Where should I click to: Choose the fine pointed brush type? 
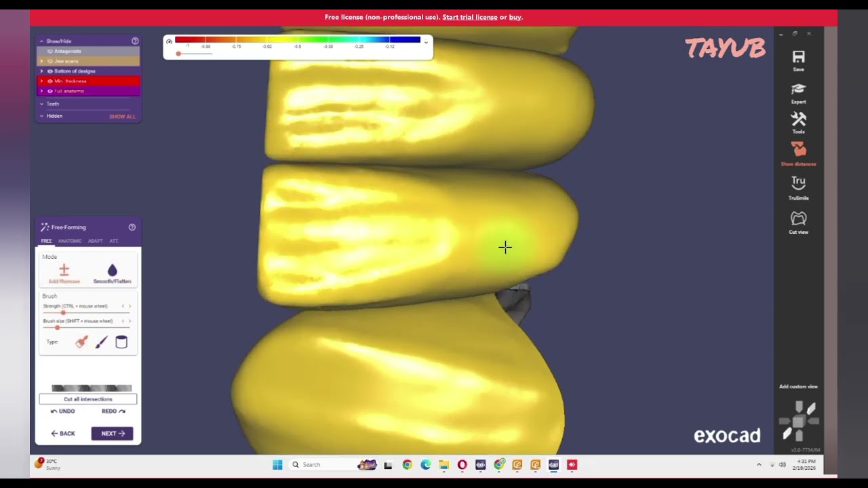101,342
